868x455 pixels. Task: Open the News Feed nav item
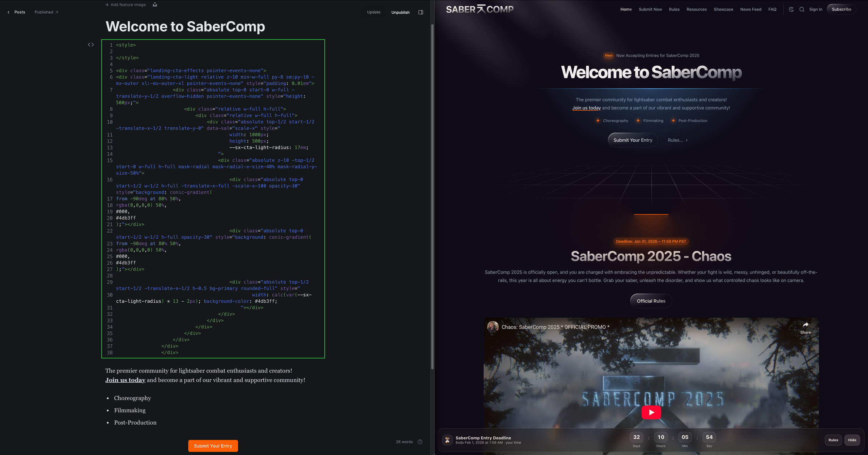(751, 9)
